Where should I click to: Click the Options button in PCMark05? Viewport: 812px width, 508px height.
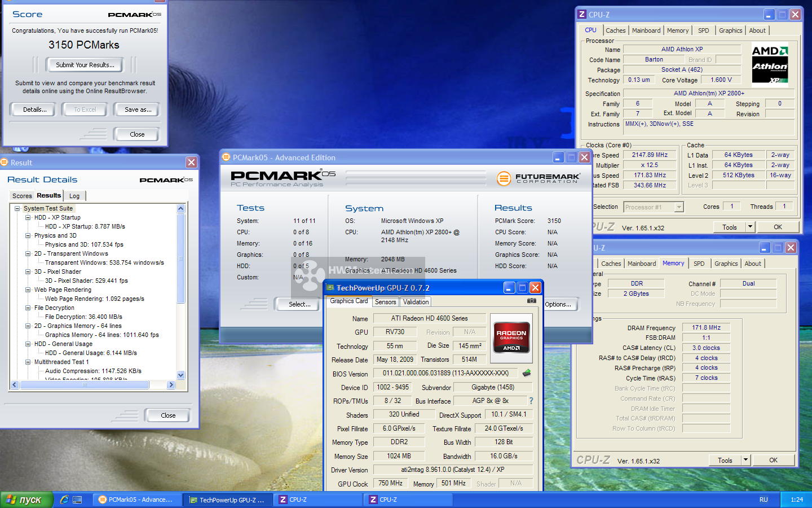coord(560,304)
